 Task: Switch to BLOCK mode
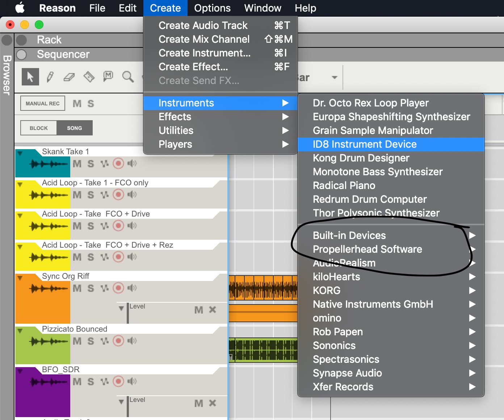point(39,128)
